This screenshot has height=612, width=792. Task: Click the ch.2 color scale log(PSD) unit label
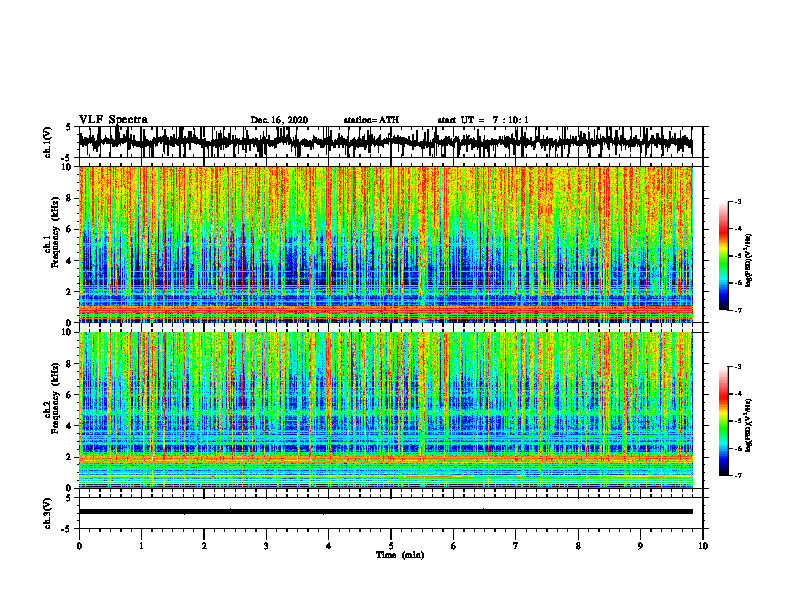[749, 425]
